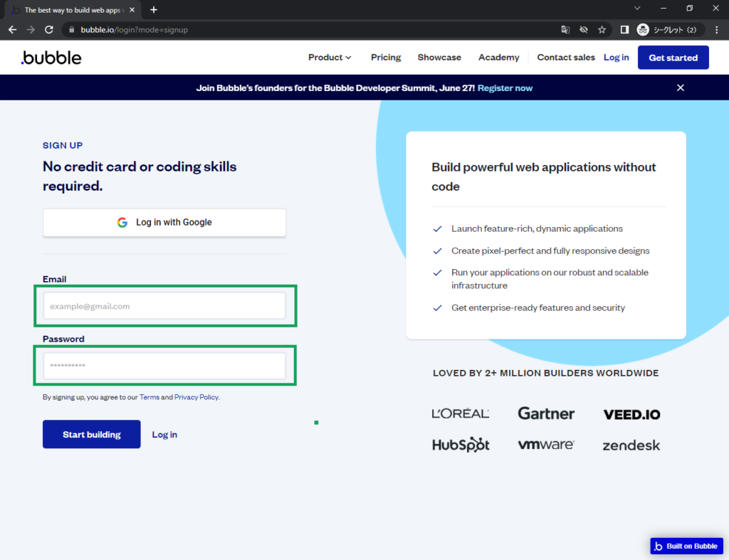The height and width of the screenshot is (560, 729).
Task: Click the incognito profile indicator
Action: pos(670,30)
